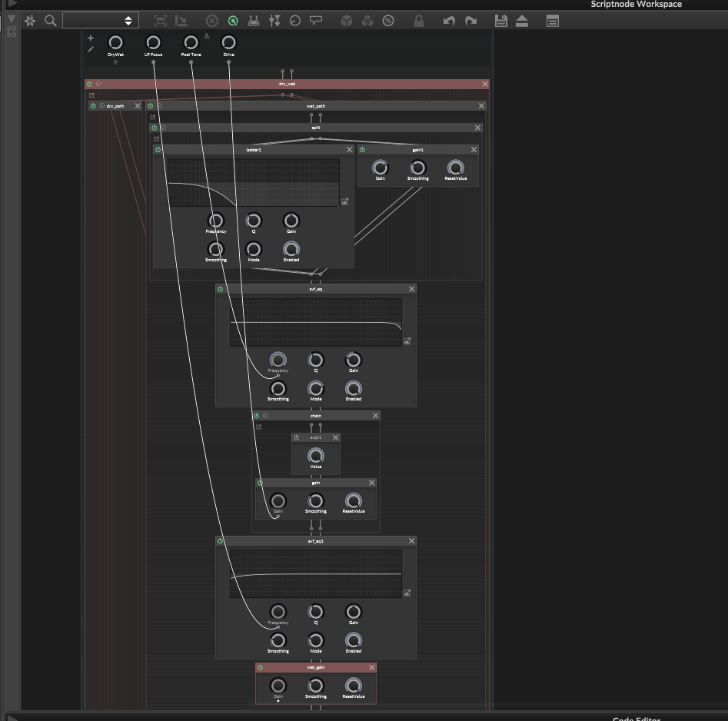
Task: Click the speech bubble comment icon
Action: point(316,21)
